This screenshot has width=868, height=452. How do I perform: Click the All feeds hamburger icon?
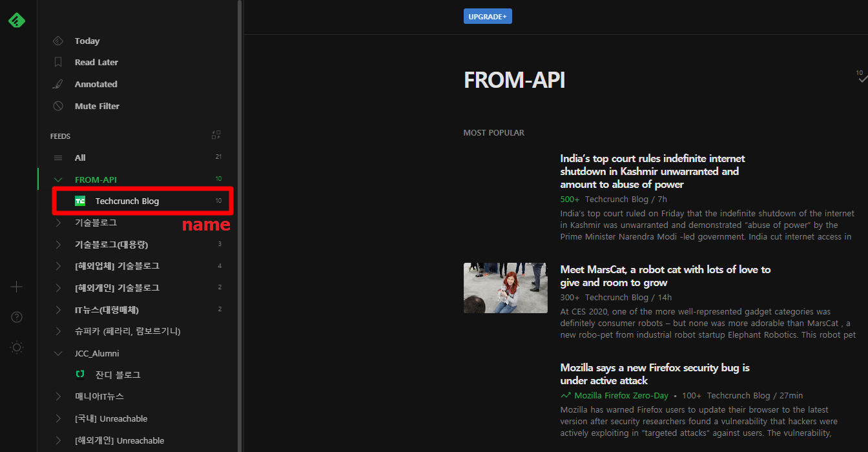coord(58,158)
